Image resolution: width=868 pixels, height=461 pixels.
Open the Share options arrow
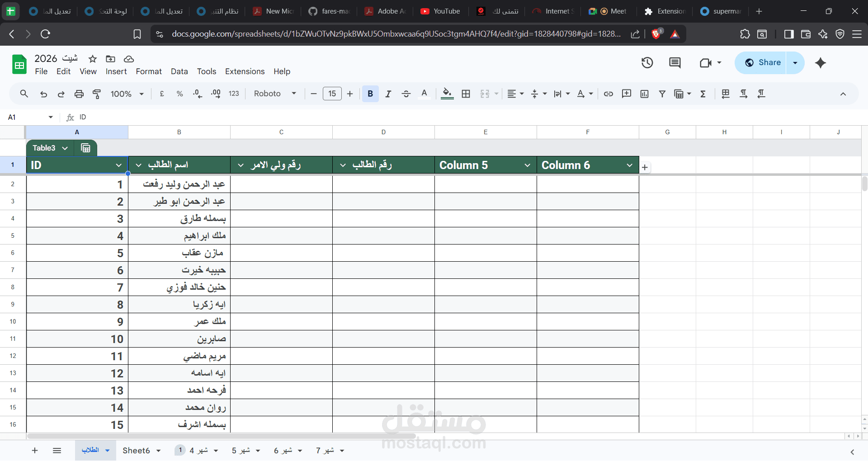[795, 63]
